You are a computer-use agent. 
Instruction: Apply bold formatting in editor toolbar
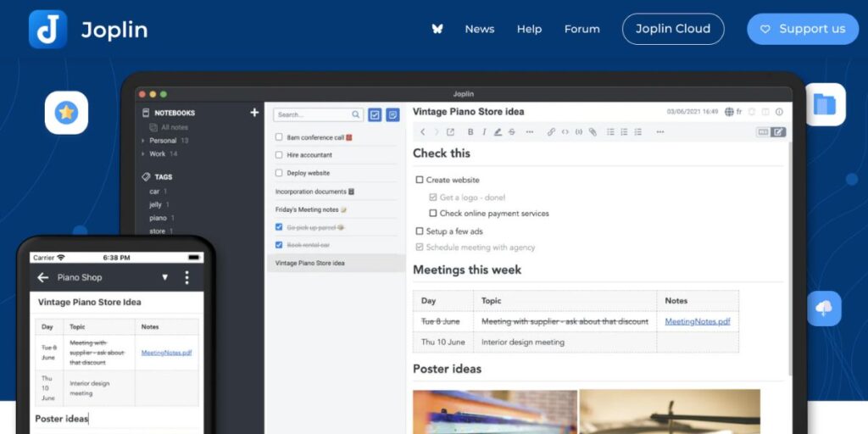coord(470,131)
